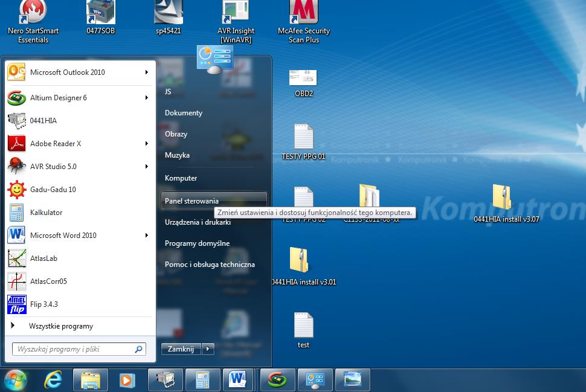The width and height of the screenshot is (586, 392).
Task: Open Panel sterowania
Action: click(x=214, y=201)
